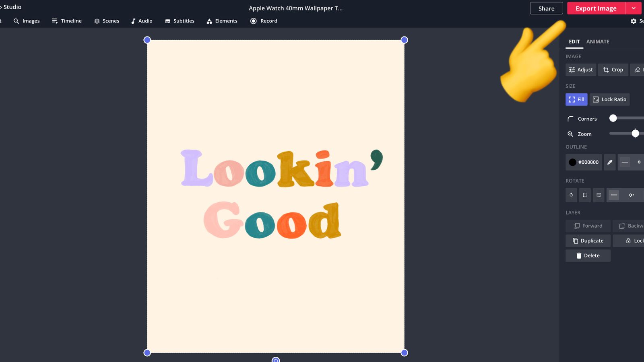Click the Corners slider handle
644x362 pixels.
pyautogui.click(x=613, y=118)
